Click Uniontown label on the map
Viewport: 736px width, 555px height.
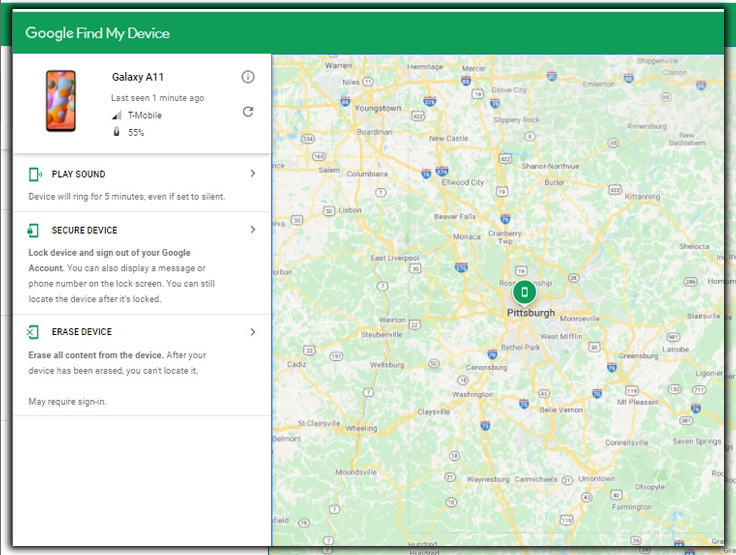[597, 478]
